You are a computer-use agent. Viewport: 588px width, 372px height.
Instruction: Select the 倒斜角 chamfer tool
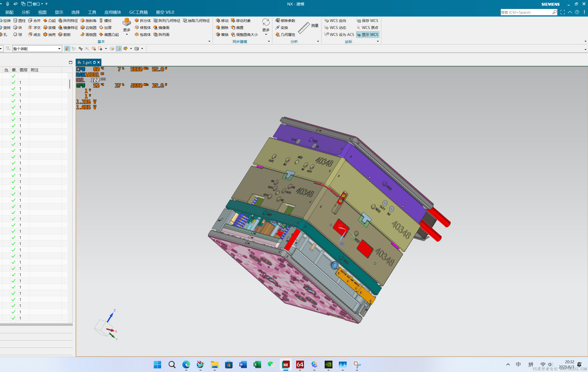click(88, 21)
